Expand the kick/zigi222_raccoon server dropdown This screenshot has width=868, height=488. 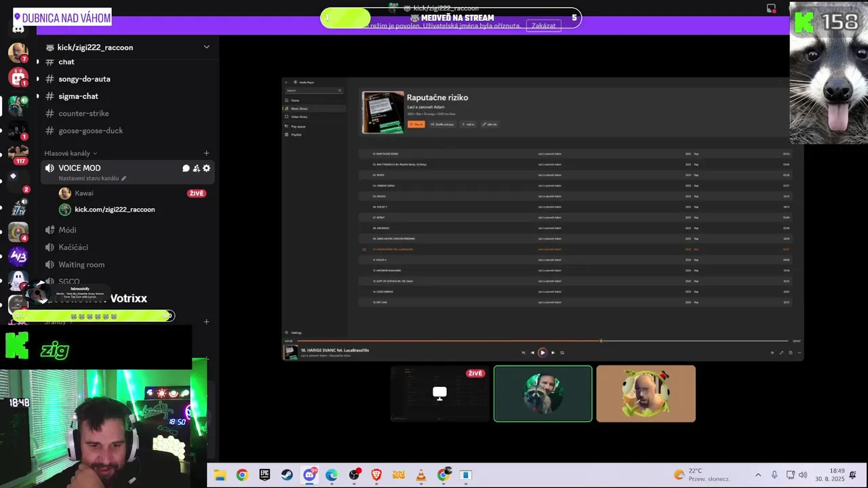[206, 47]
